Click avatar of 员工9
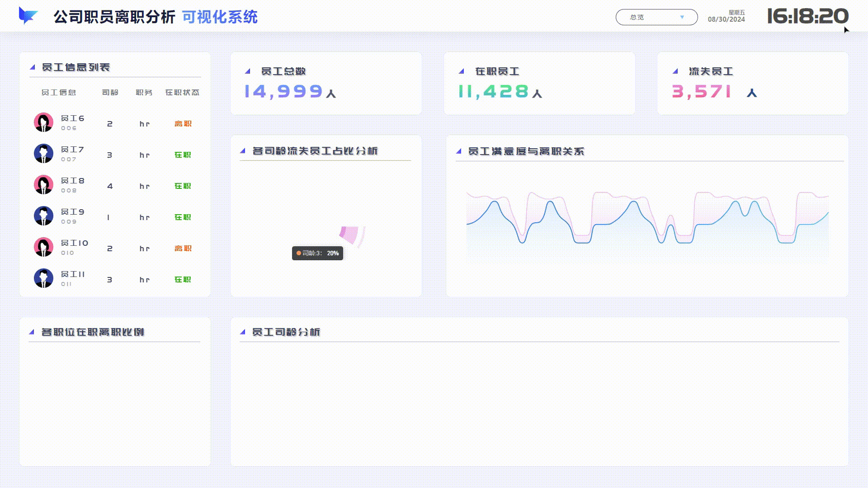 [x=43, y=216]
